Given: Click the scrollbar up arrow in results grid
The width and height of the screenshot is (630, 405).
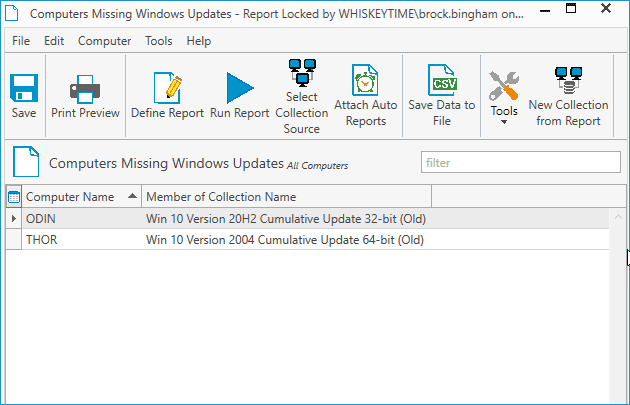Looking at the screenshot, I should pos(618,217).
